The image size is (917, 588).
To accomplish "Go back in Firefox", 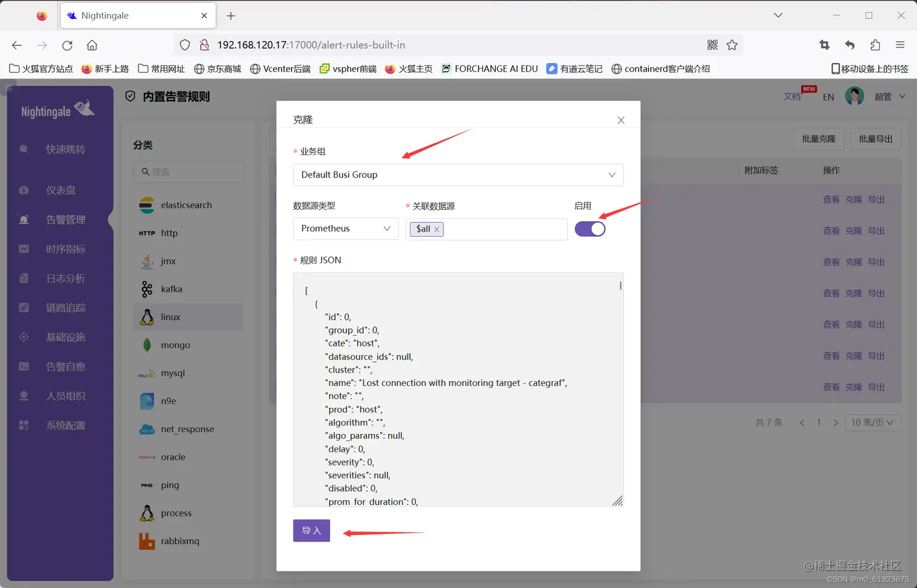I will coord(17,45).
